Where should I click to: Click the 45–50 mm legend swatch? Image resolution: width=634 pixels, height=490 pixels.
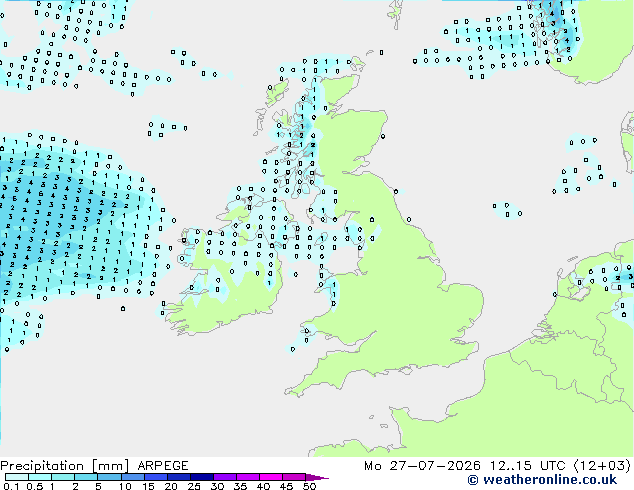pyautogui.click(x=294, y=477)
